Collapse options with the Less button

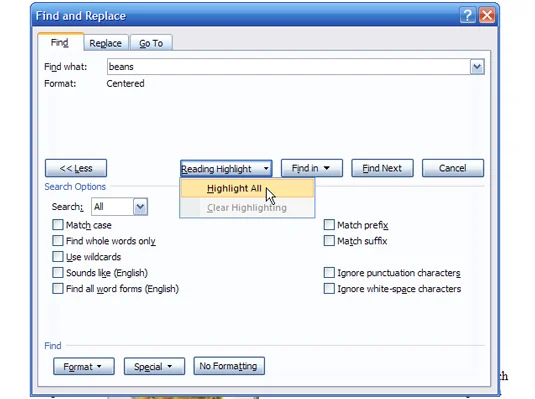tap(76, 168)
